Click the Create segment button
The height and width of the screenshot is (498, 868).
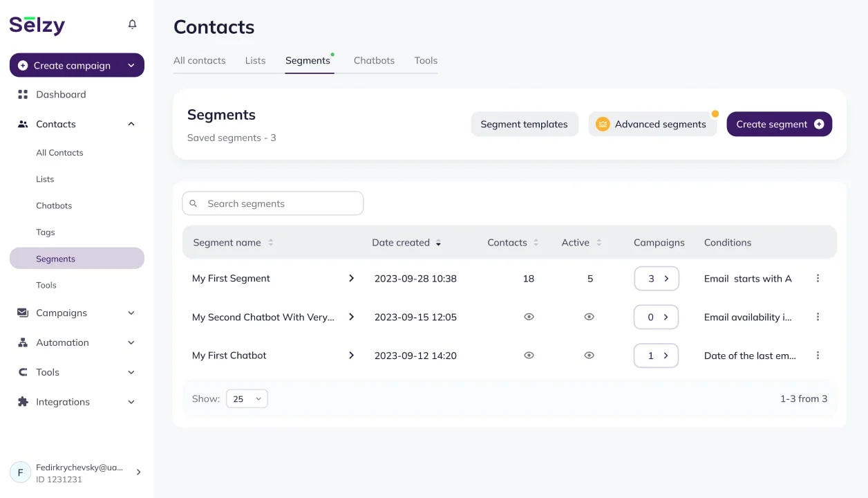click(x=779, y=124)
